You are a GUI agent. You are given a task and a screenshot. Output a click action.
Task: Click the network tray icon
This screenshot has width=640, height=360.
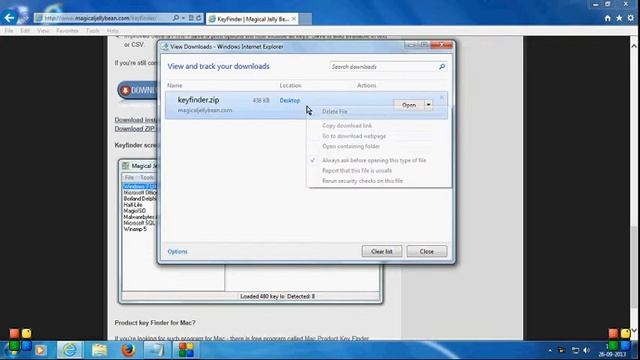pos(575,350)
